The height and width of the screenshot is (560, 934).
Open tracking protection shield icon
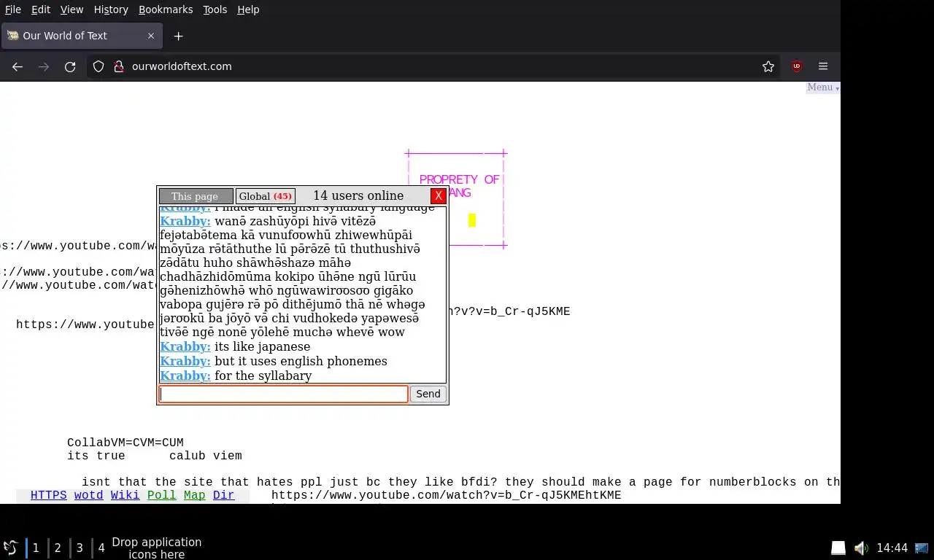click(99, 66)
